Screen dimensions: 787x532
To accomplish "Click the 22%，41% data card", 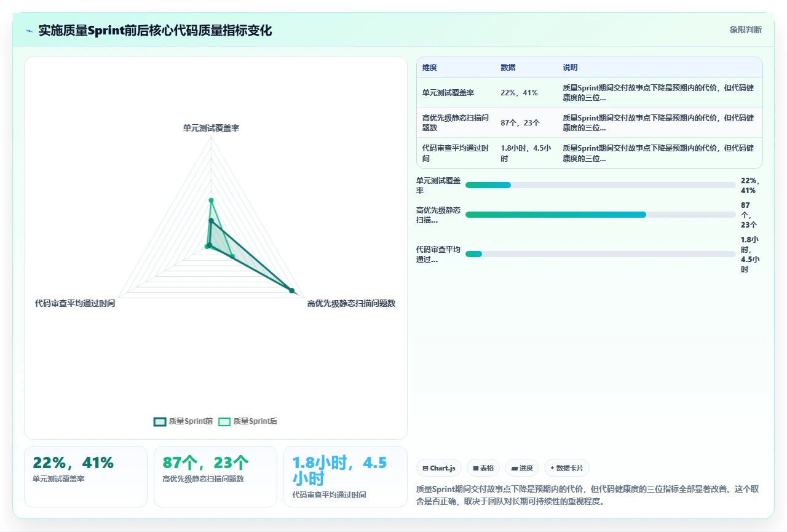I will click(85, 477).
